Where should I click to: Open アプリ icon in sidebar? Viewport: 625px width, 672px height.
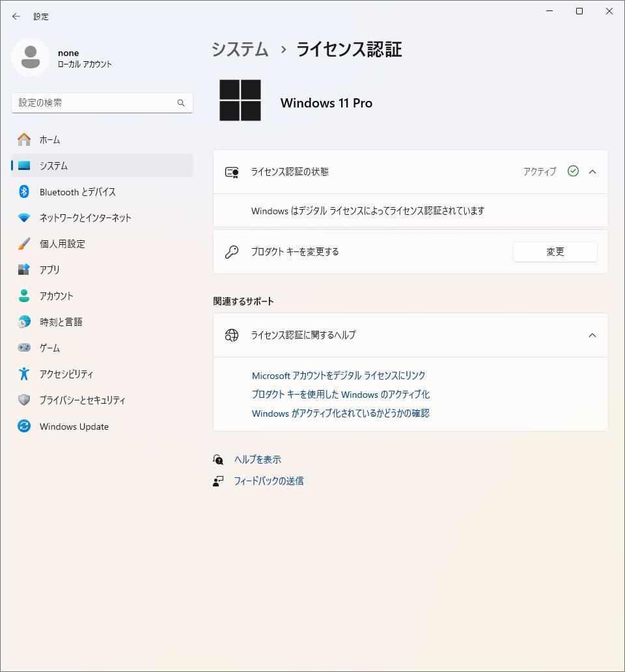pos(24,270)
